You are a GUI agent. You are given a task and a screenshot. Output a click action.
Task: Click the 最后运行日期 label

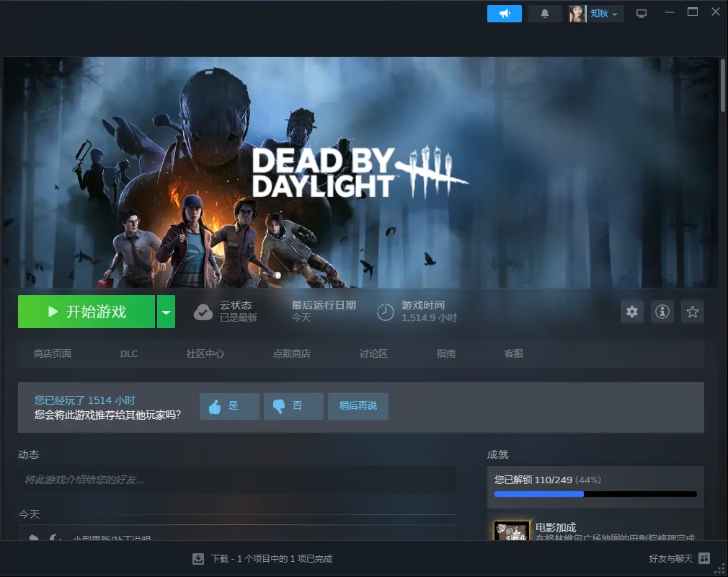(x=324, y=305)
